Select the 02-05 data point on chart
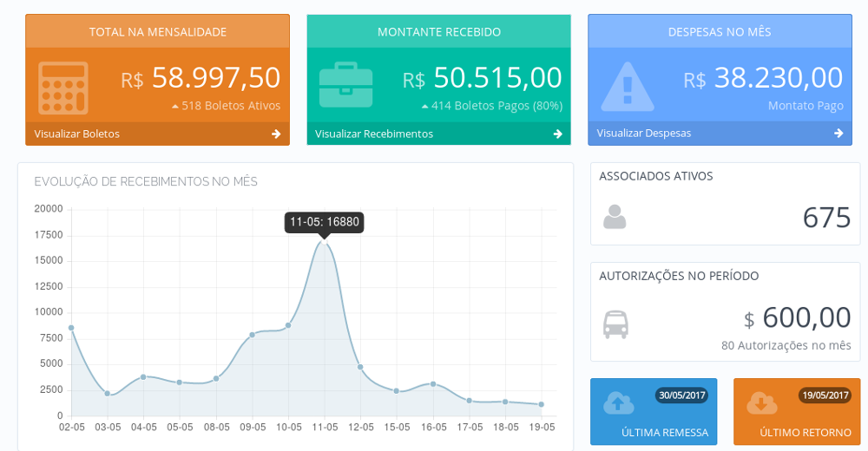 coord(71,328)
